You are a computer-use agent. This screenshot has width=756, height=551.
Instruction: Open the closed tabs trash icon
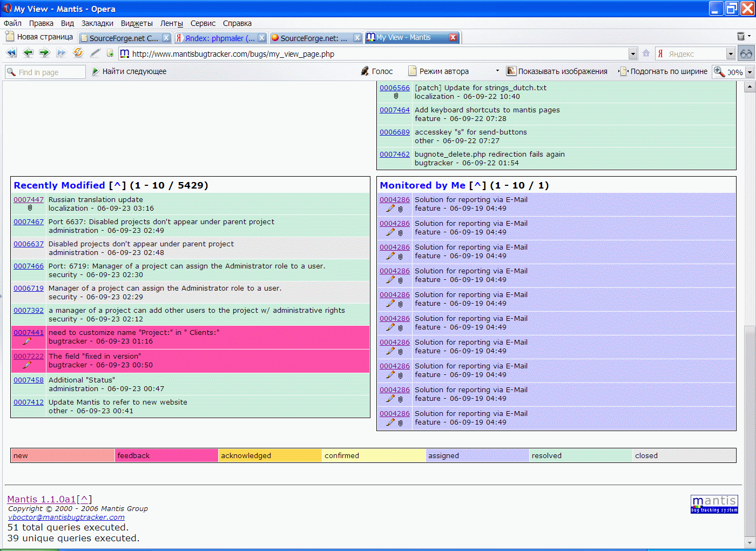point(741,37)
